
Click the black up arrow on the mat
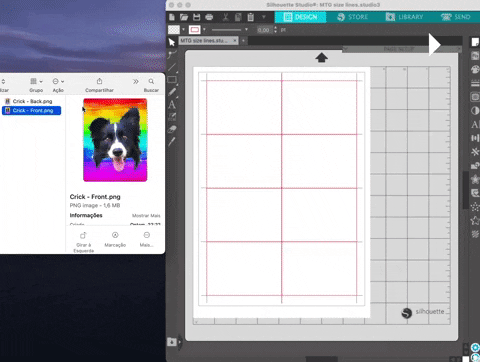point(321,58)
